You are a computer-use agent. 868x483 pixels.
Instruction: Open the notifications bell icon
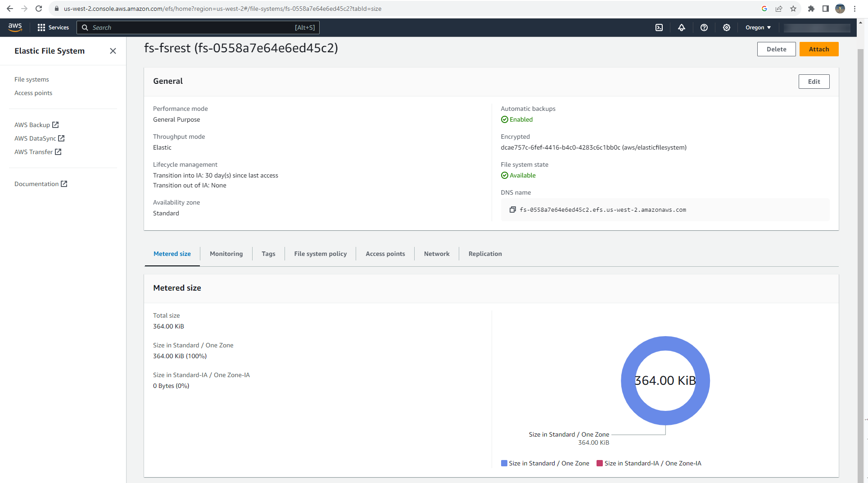tap(682, 27)
